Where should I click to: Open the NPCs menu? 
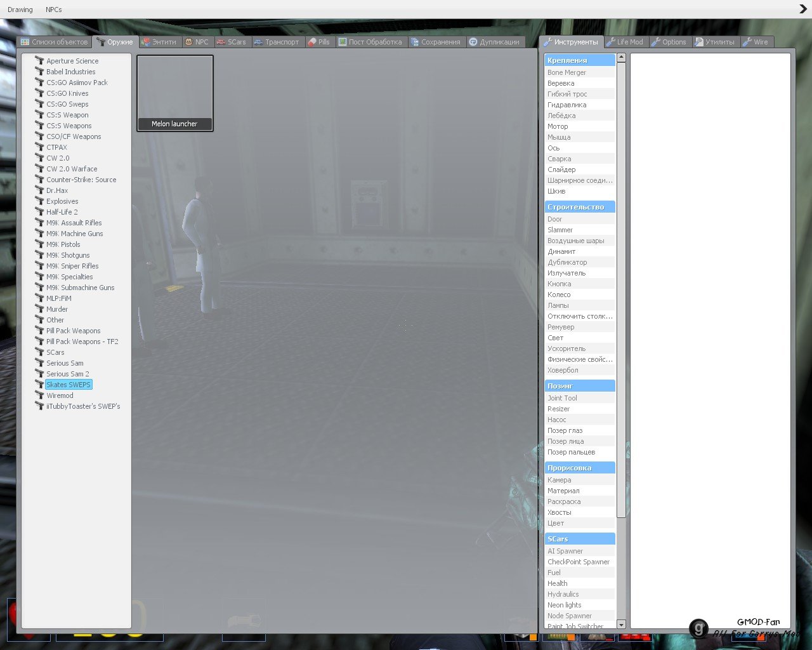click(x=54, y=10)
